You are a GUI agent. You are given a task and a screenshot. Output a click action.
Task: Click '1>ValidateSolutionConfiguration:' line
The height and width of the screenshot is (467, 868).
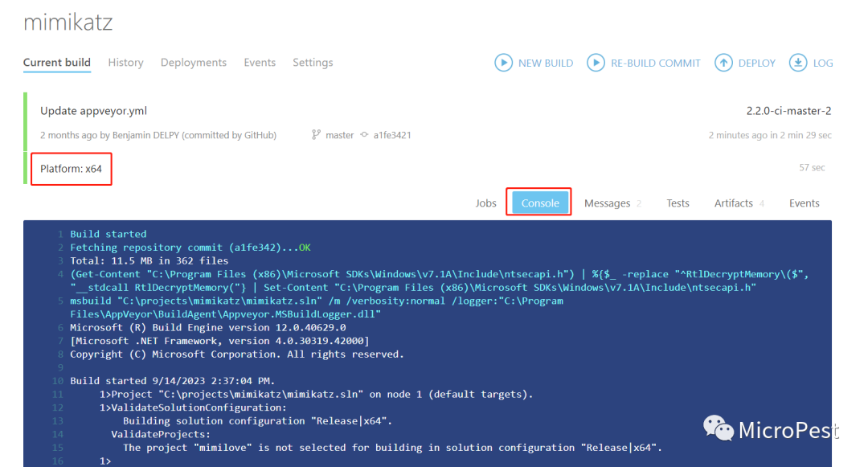193,408
